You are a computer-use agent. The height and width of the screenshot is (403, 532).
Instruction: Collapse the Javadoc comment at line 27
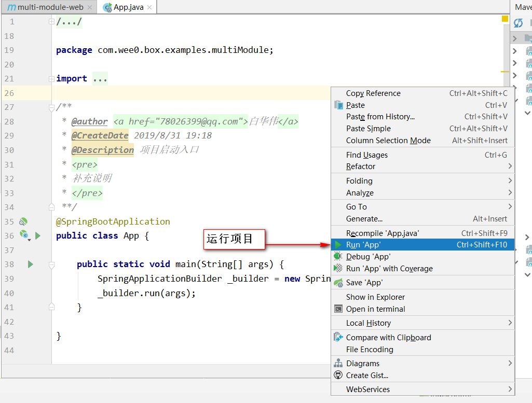(x=51, y=107)
